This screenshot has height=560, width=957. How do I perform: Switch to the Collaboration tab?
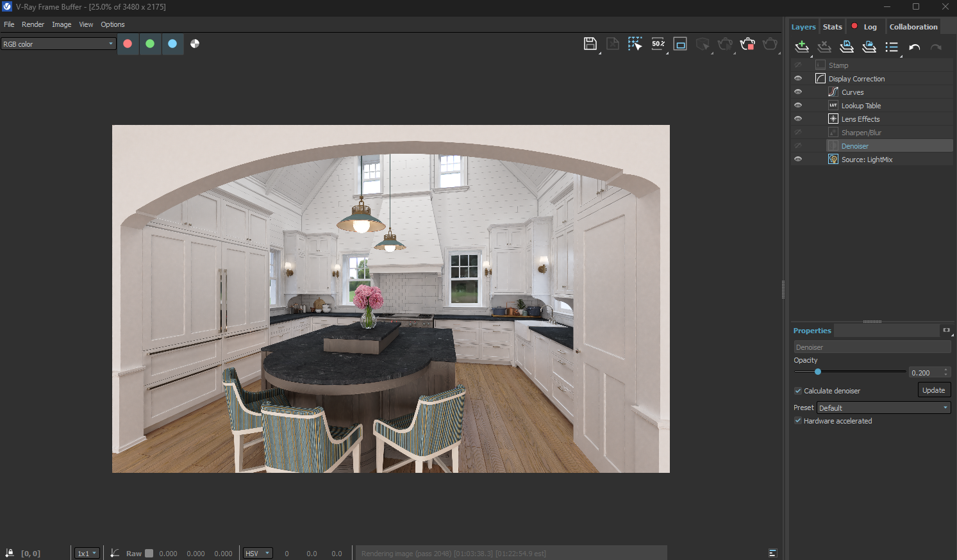pyautogui.click(x=913, y=27)
